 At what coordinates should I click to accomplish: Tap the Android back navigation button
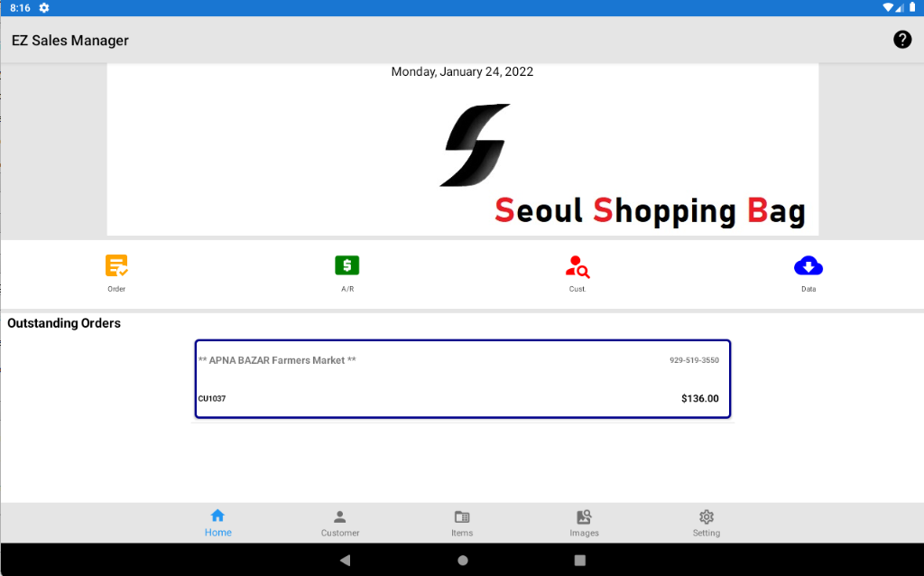(346, 560)
